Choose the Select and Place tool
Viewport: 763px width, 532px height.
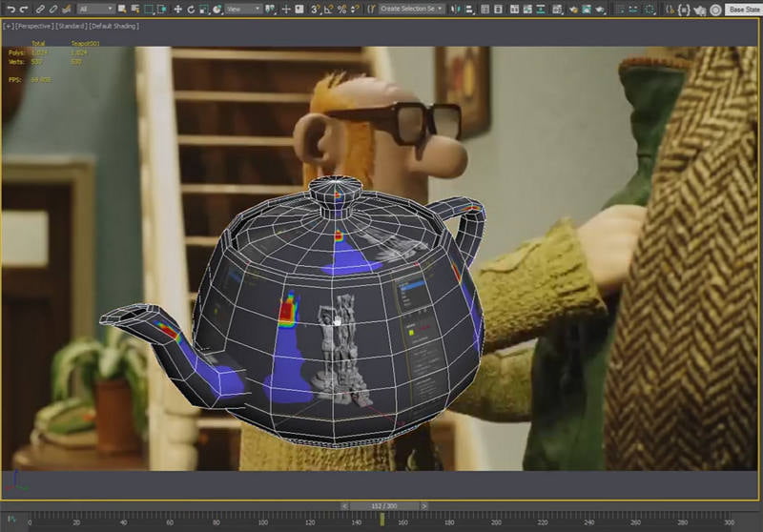[x=217, y=10]
